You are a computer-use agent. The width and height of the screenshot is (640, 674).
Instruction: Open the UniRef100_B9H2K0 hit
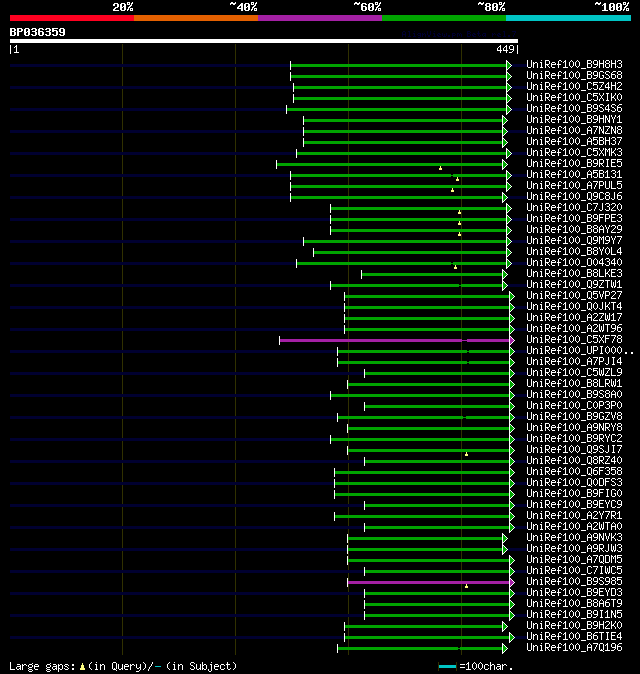(x=574, y=626)
